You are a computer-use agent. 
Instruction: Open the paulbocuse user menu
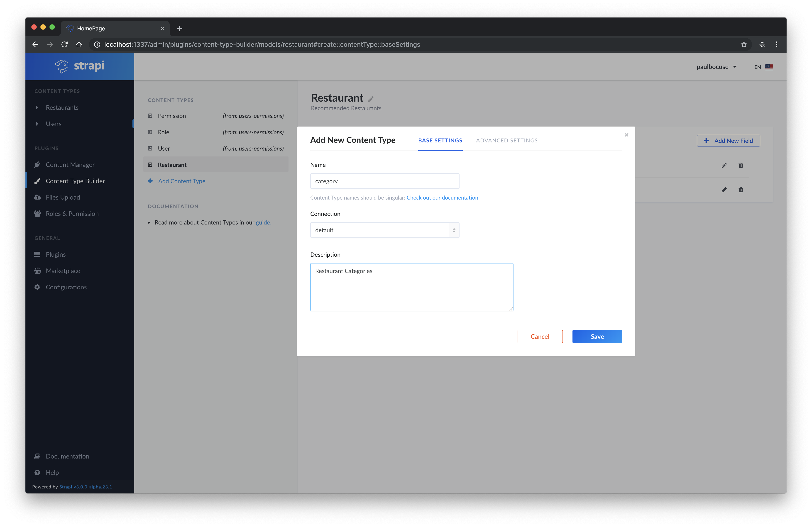pyautogui.click(x=717, y=67)
